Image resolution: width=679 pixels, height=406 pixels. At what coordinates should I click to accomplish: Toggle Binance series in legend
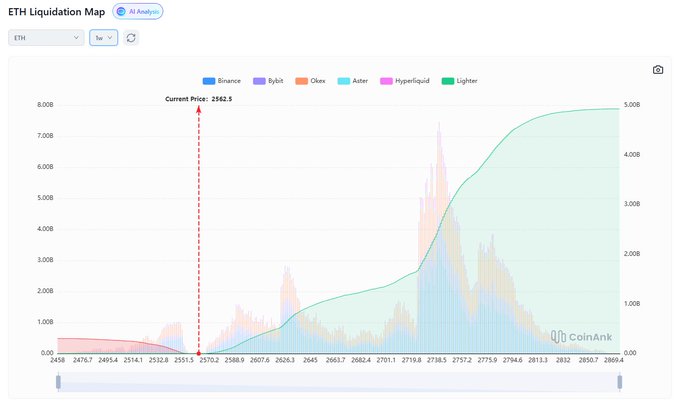coord(222,81)
